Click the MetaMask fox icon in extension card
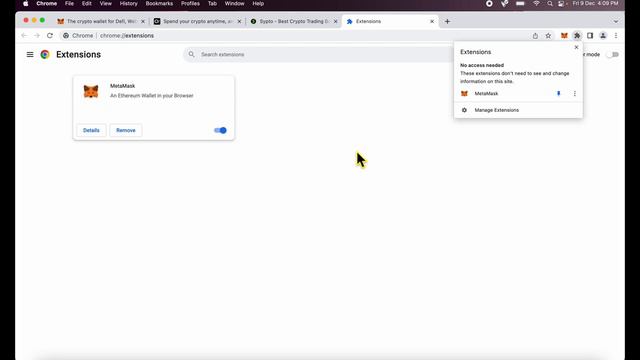 coord(91,91)
